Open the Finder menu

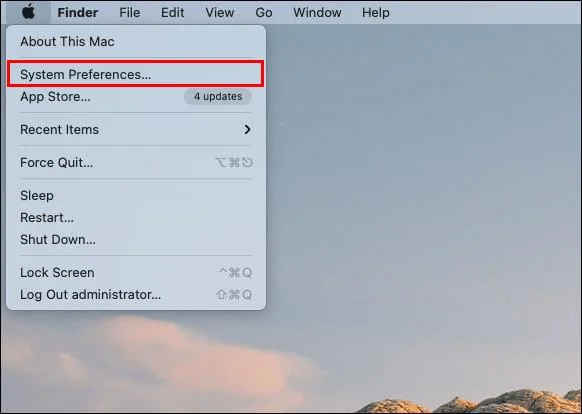(78, 13)
